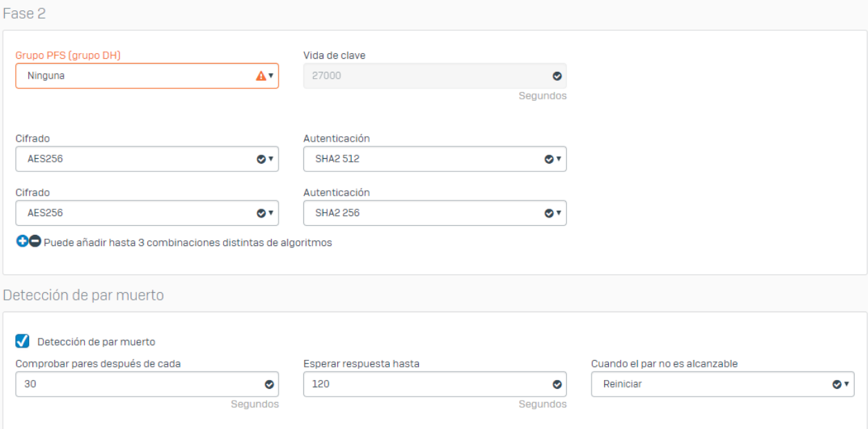Click the arrow of the Reiniciar dropdown
Screen dimensions: 868x429
click(x=847, y=385)
